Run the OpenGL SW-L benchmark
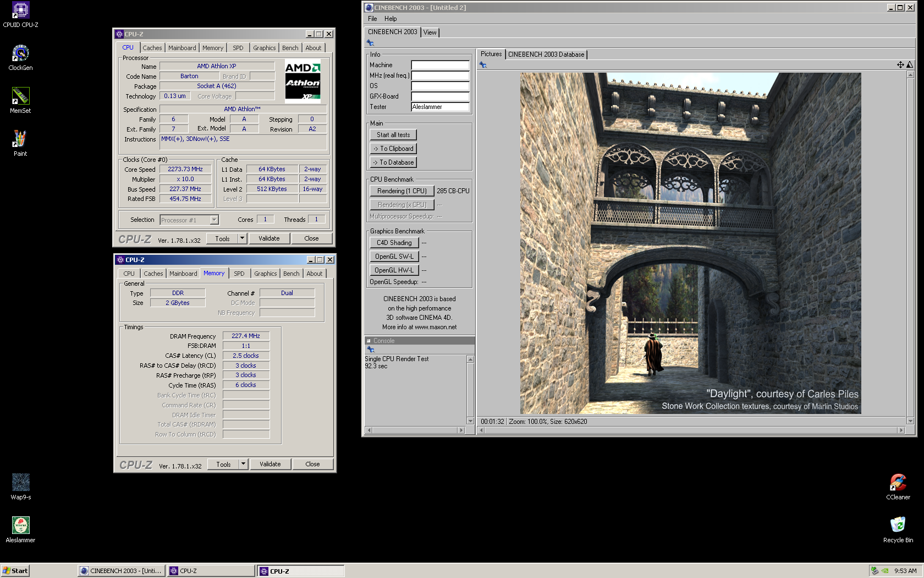Screen dimensions: 924x578 point(394,257)
